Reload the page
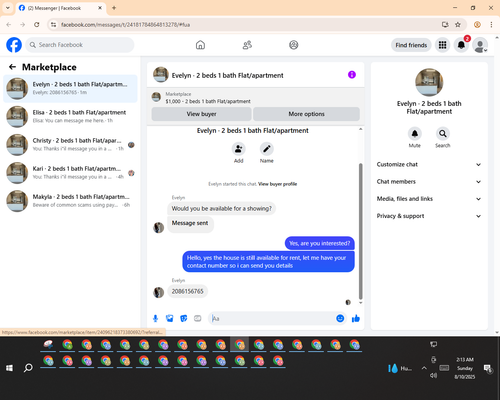 coord(37,25)
